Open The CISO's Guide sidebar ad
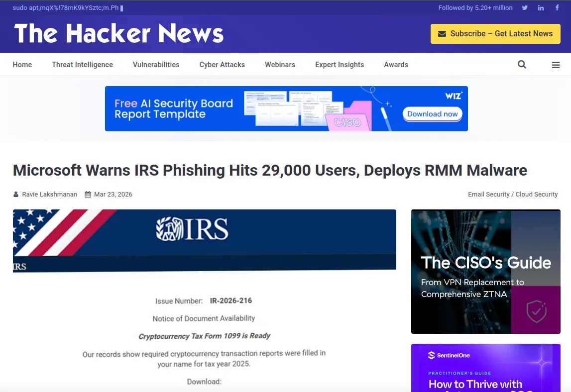The width and height of the screenshot is (571, 392). 486,272
